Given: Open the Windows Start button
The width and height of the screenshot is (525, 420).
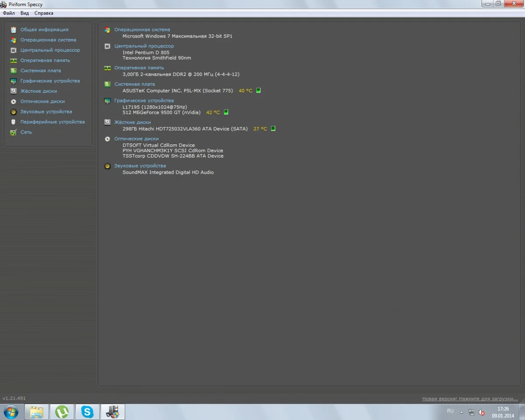Looking at the screenshot, I should click(x=11, y=412).
